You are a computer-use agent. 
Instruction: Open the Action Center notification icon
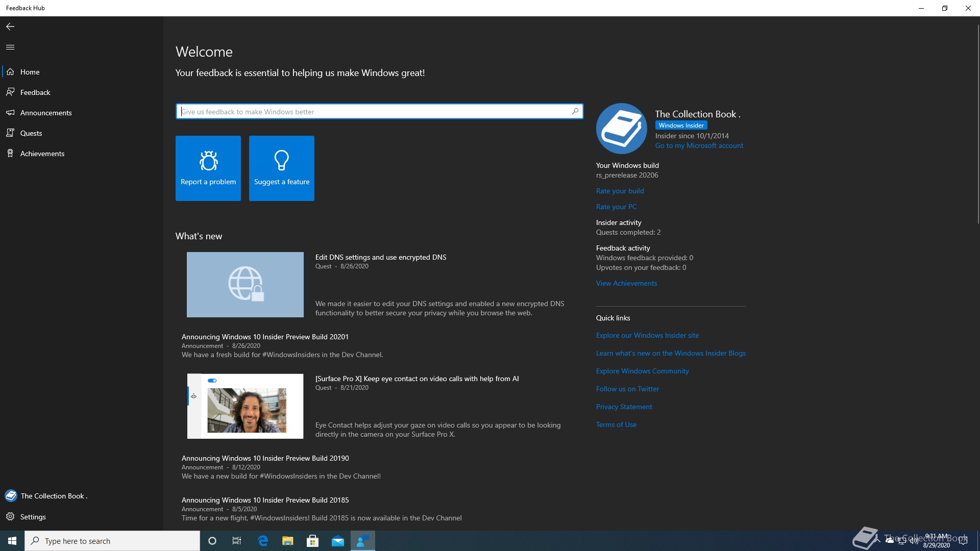(x=964, y=541)
